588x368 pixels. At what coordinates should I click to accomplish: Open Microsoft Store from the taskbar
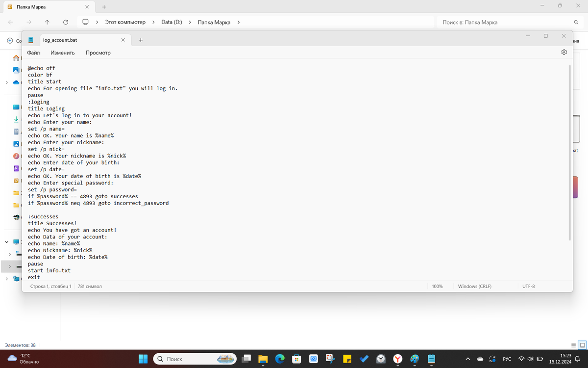point(296,359)
